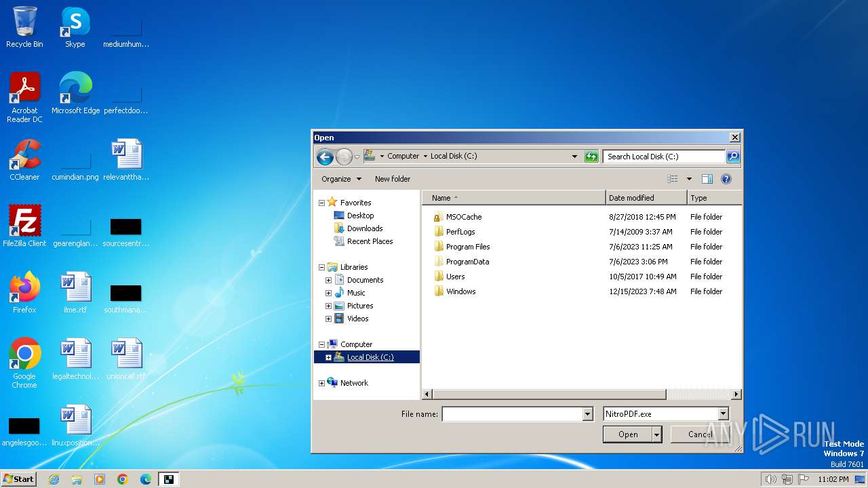Open the Open button split dropdown arrow
Screen dimensions: 868x488
(656, 434)
